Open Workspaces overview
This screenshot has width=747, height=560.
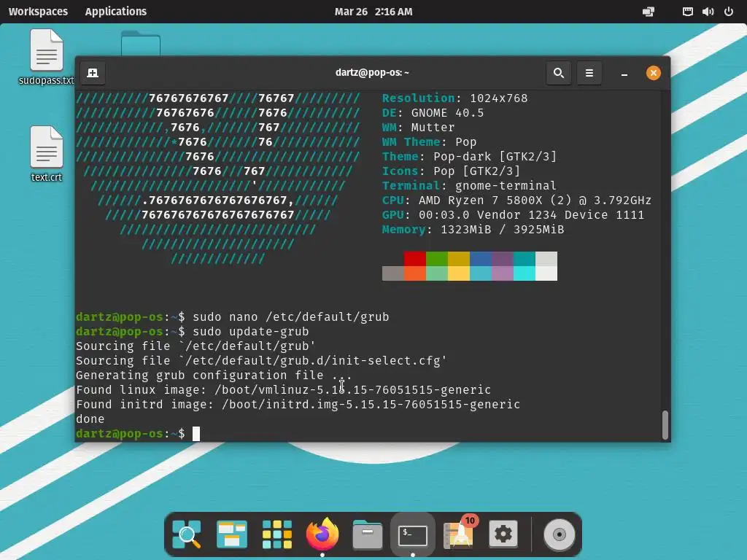[38, 12]
